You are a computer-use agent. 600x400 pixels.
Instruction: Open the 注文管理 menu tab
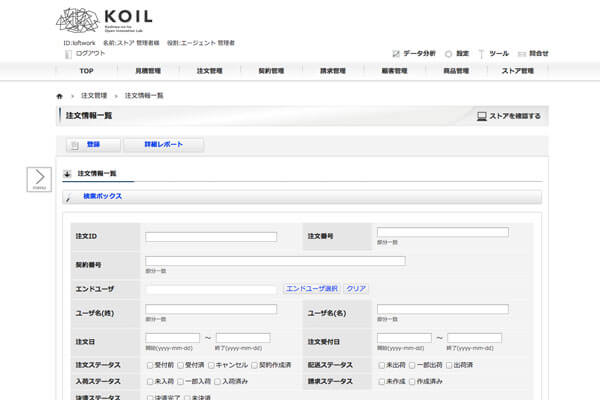[x=210, y=71]
